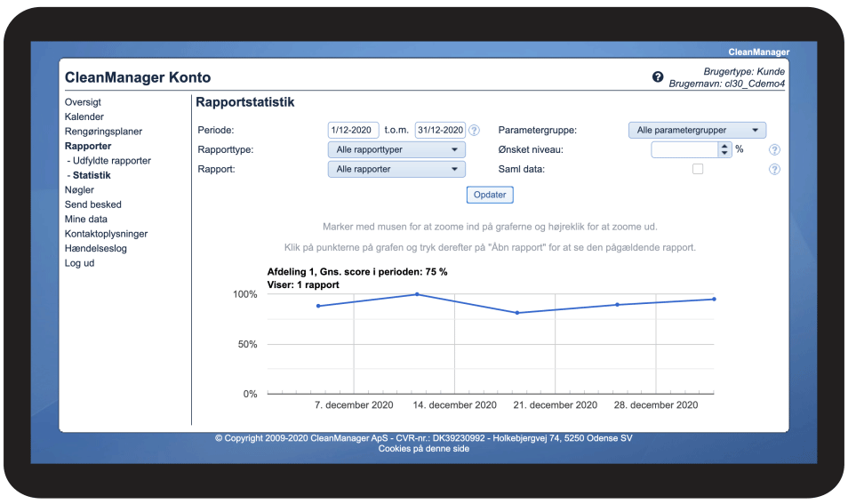Click help icon beside Ønsket niveau

point(774,150)
